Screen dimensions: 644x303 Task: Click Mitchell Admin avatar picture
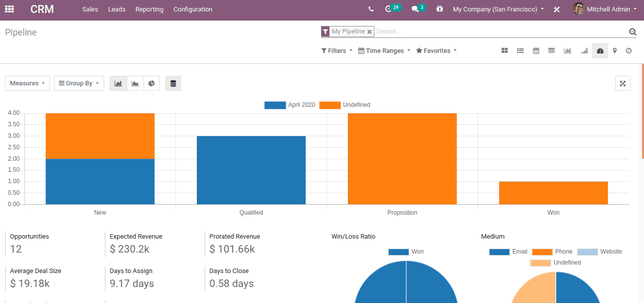click(x=579, y=8)
